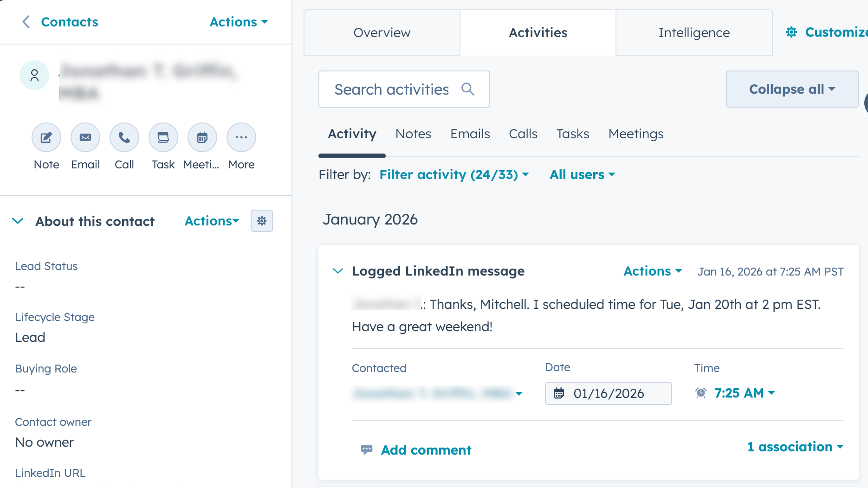
Task: Click the Meeting calendar icon
Action: coord(202,137)
